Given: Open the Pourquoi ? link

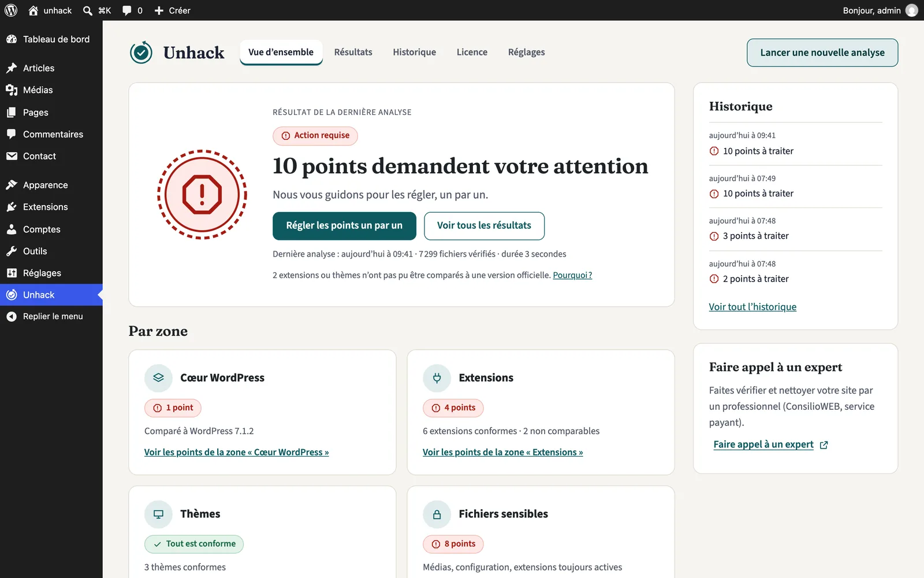Looking at the screenshot, I should click(x=572, y=275).
